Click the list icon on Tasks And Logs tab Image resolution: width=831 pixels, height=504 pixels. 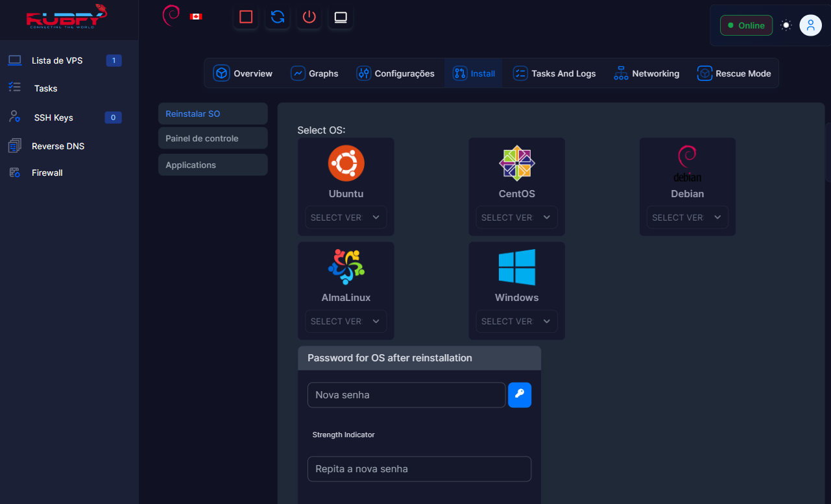point(520,73)
